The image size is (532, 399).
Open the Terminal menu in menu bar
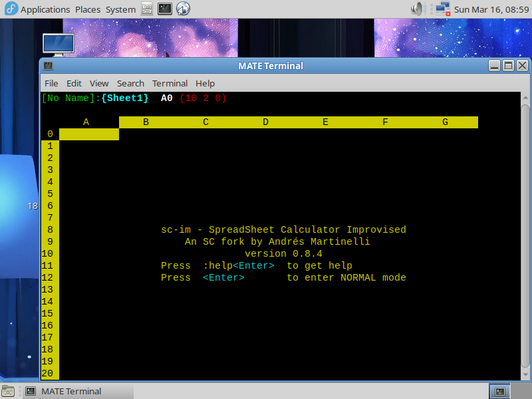[x=170, y=83]
